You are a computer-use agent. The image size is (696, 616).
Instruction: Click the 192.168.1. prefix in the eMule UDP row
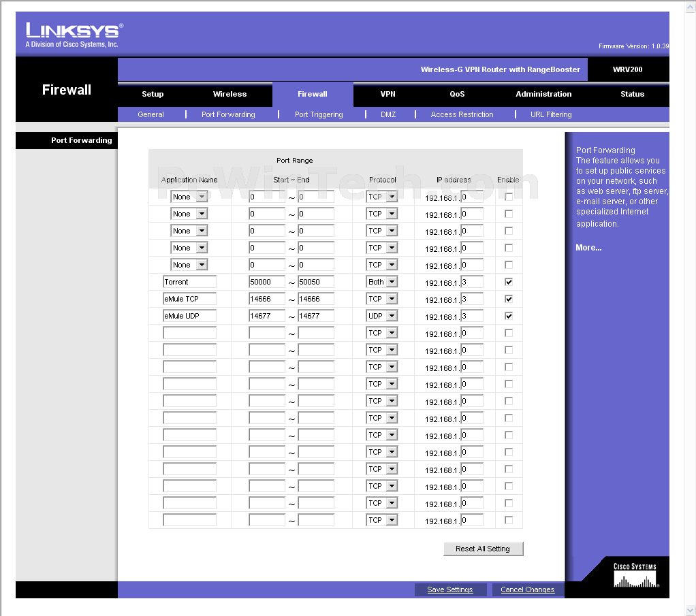(442, 317)
